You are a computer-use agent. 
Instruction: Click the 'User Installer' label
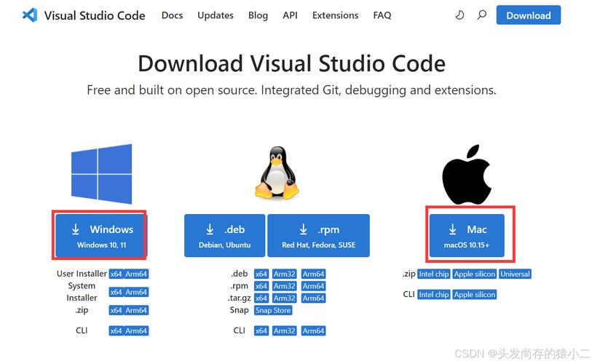(82, 274)
